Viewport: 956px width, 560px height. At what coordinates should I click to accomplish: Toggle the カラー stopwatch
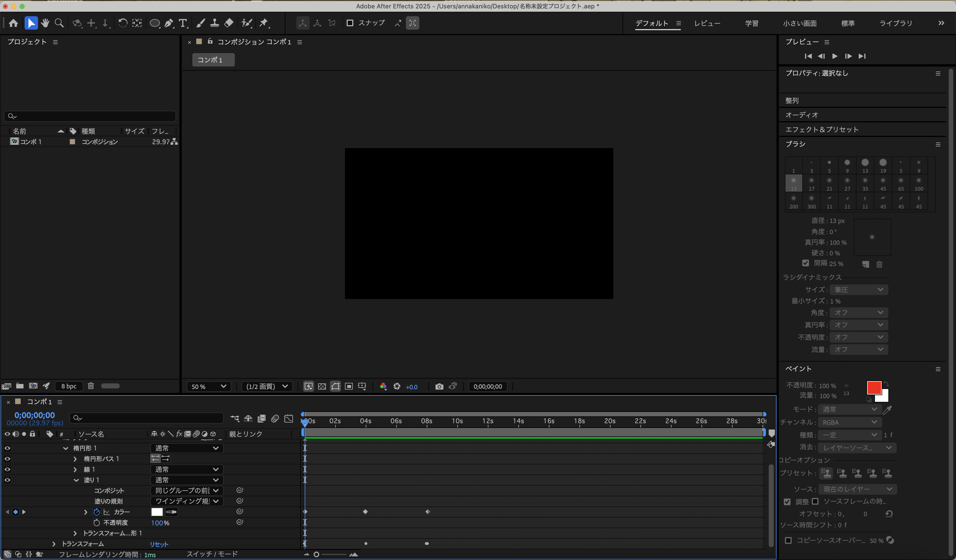click(96, 512)
